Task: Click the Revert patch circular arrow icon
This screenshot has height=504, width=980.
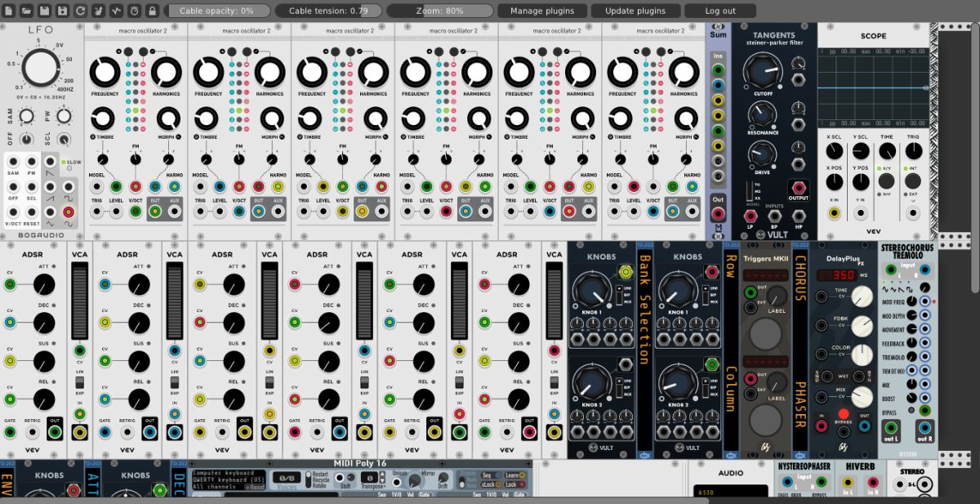Action: click(x=81, y=11)
